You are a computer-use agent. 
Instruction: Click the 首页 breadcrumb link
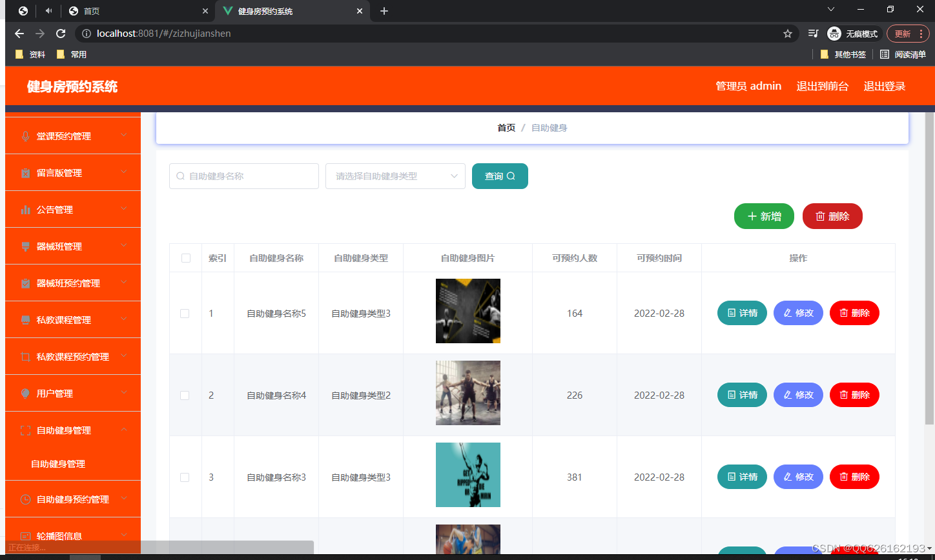coord(506,128)
